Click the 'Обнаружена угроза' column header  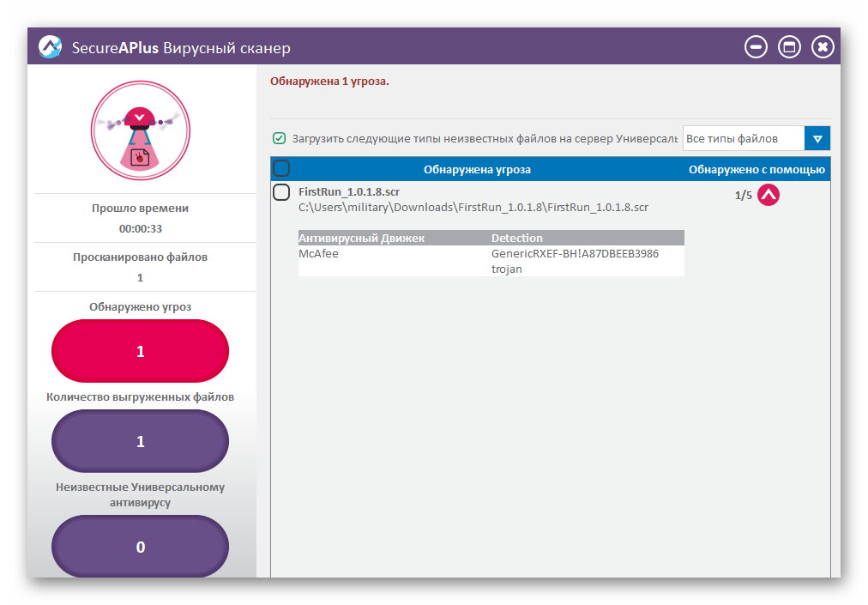(x=477, y=170)
